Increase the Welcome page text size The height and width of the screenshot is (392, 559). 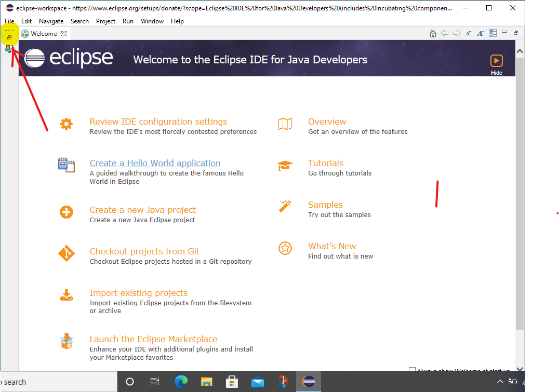tap(481, 33)
